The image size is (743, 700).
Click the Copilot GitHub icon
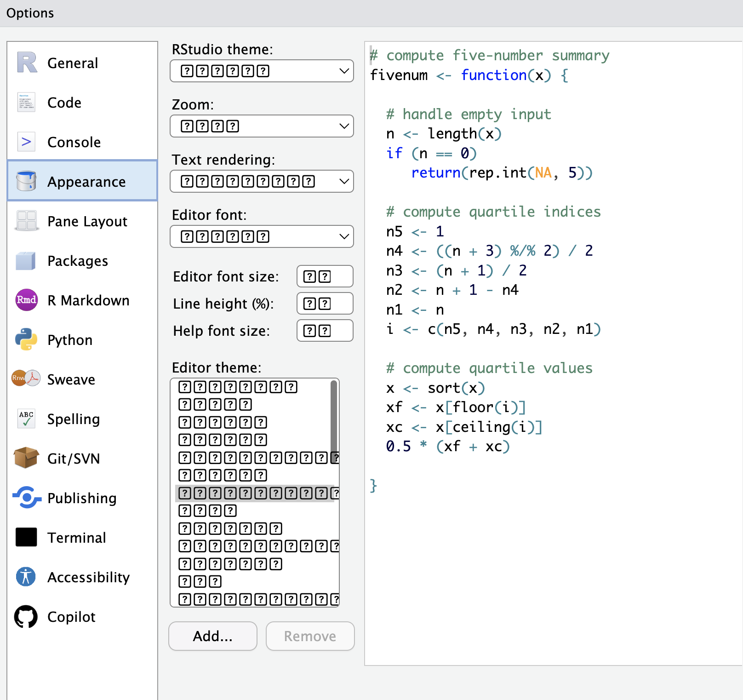point(27,616)
